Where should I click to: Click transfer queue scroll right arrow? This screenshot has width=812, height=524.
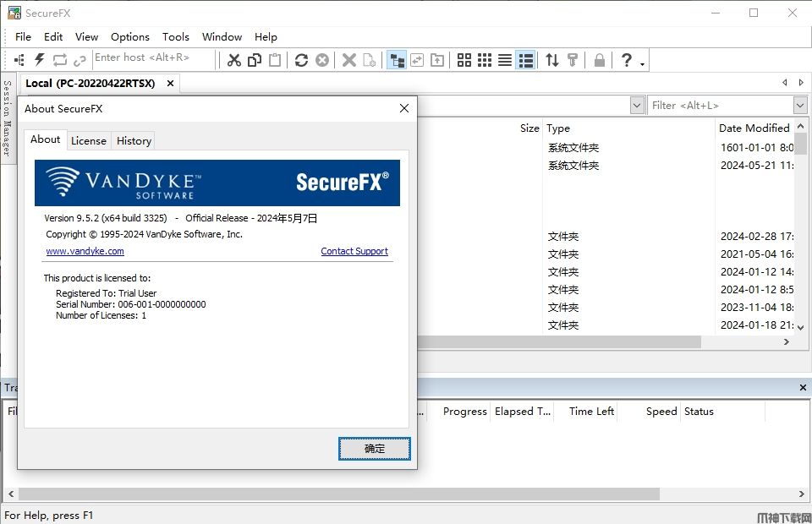tap(802, 494)
